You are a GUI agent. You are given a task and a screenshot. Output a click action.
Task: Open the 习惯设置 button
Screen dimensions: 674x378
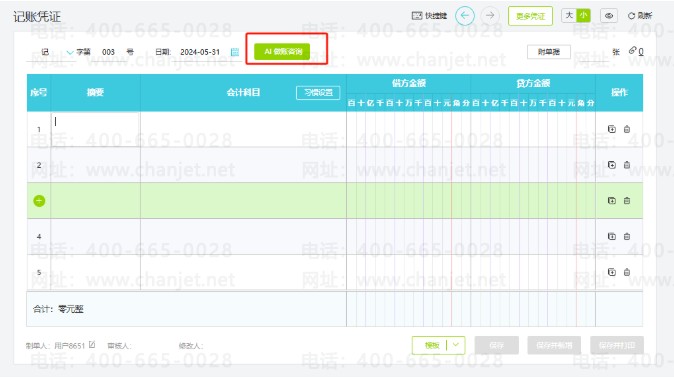318,92
